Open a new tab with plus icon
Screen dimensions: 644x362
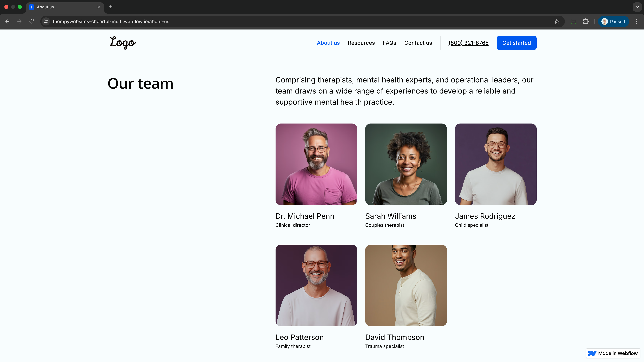point(111,7)
